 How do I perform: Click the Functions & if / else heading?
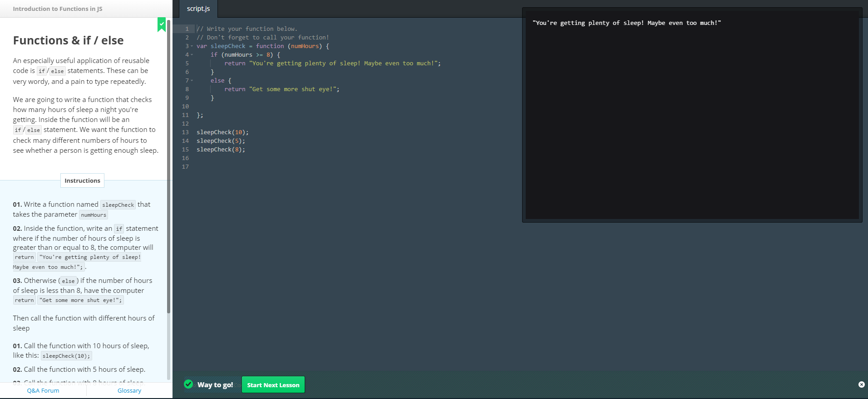coord(68,40)
